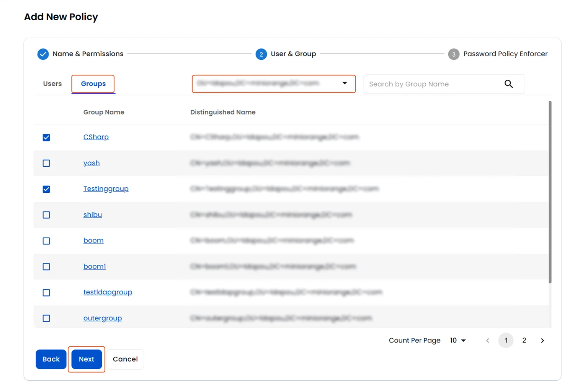This screenshot has width=588, height=390.
Task: Click the dropdown caret inside the domain selector
Action: click(x=344, y=84)
